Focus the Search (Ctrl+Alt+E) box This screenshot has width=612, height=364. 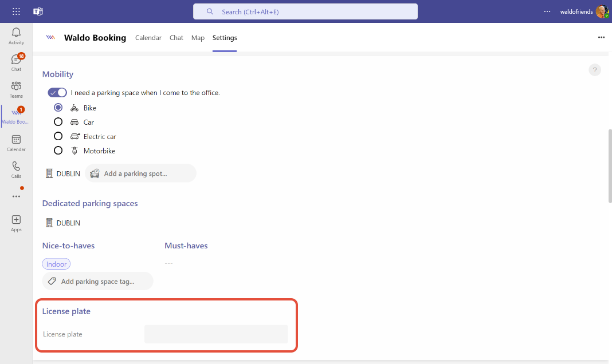point(305,11)
